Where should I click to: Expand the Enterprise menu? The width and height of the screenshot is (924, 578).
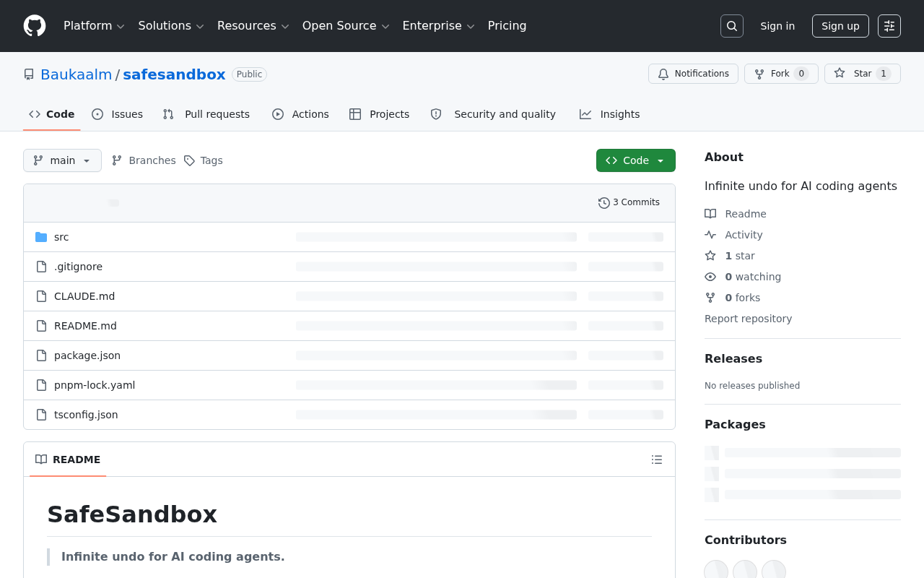[x=439, y=26]
